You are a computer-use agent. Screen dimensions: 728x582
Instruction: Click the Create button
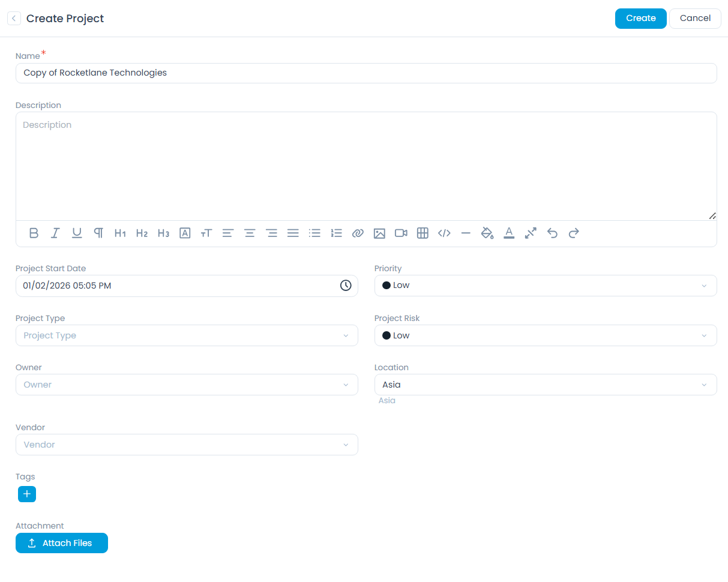pos(640,18)
